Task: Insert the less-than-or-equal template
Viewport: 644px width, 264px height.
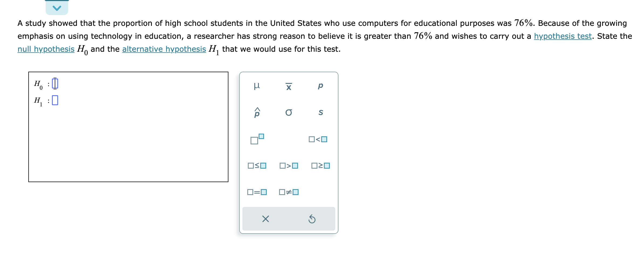Action: point(256,166)
